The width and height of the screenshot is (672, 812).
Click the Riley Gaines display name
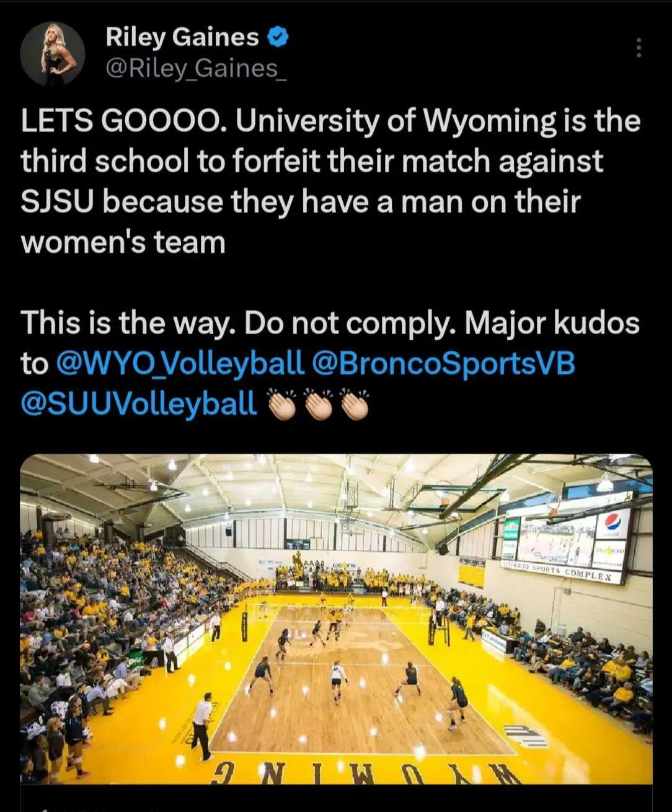click(182, 37)
